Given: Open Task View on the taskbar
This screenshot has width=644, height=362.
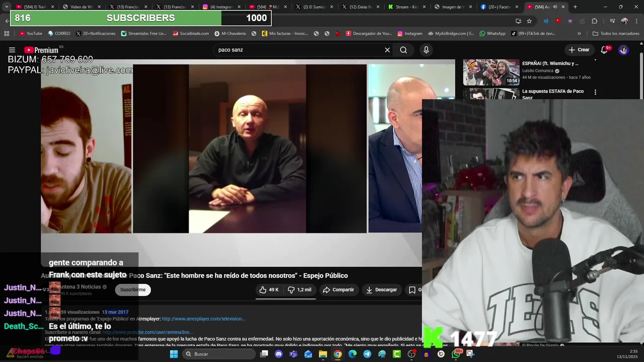Looking at the screenshot, I should point(264,354).
